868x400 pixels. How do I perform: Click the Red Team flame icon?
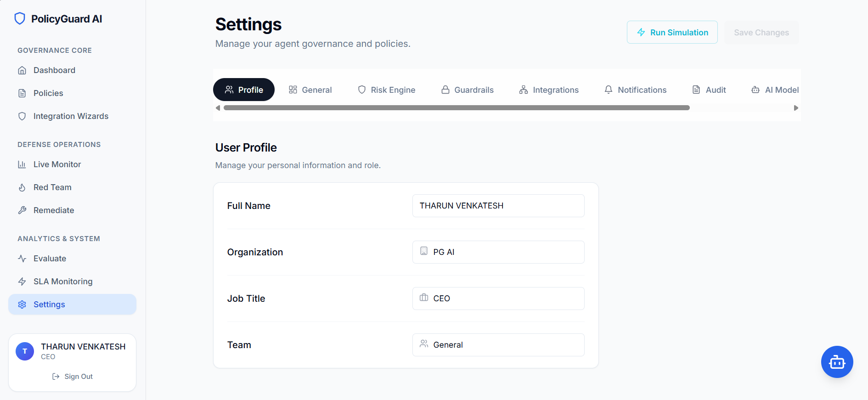(22, 187)
